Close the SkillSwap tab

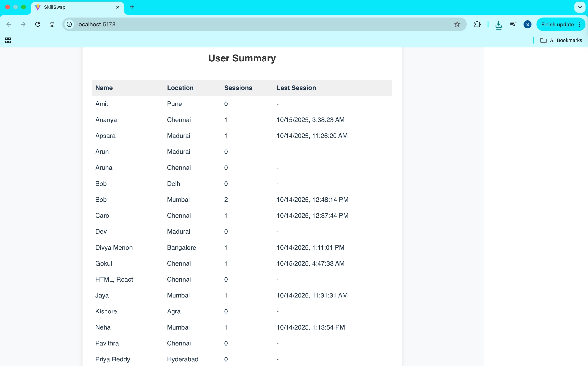118,7
